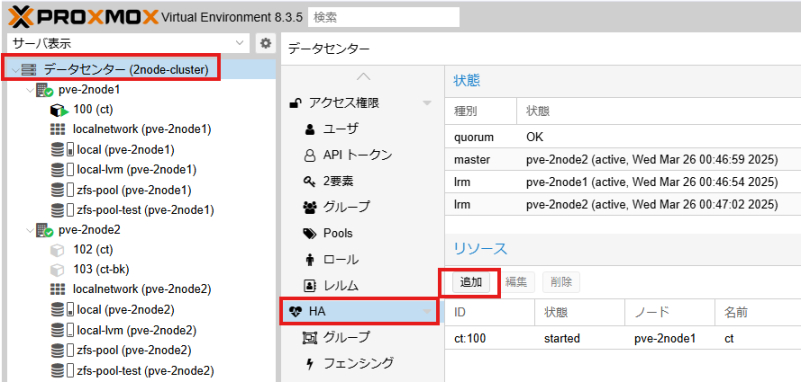The width and height of the screenshot is (801, 382).
Task: Open zfs-pool (pve-2node1) storage icon
Action: [x=60, y=190]
